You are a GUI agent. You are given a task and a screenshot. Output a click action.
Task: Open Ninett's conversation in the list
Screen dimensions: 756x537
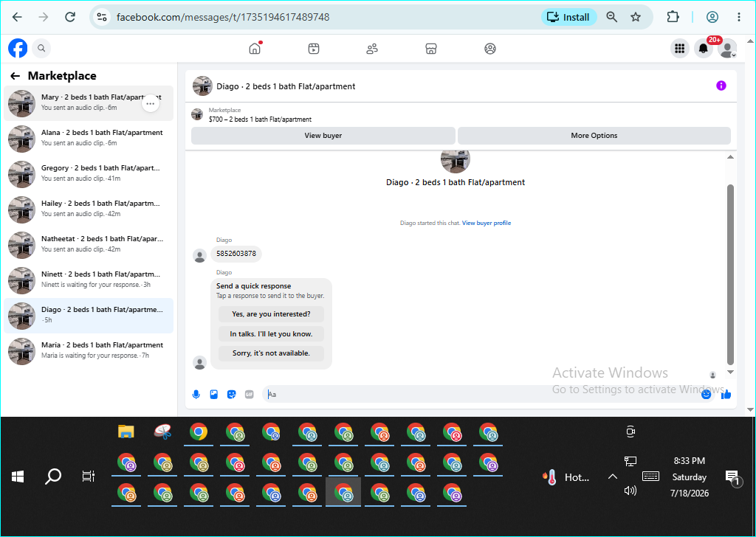[x=89, y=280]
